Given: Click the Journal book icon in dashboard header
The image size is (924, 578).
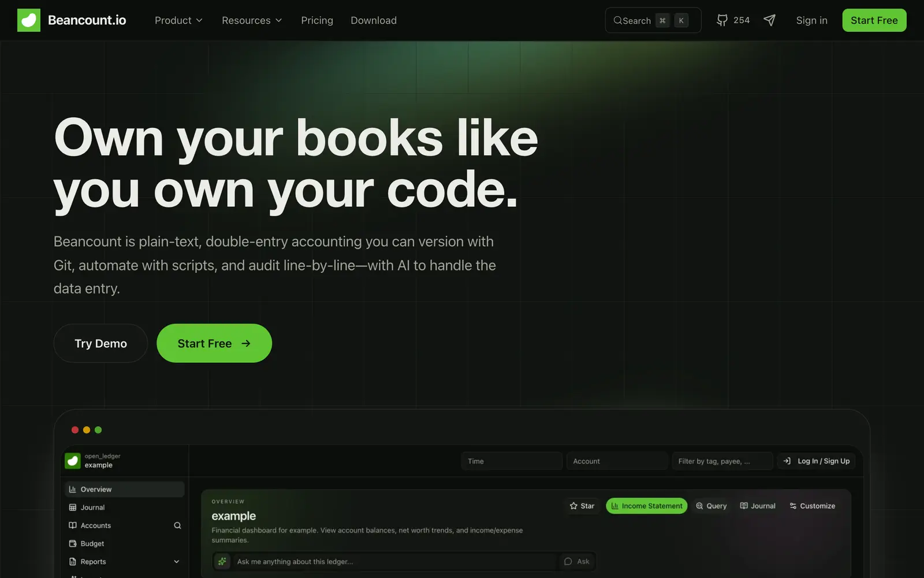Looking at the screenshot, I should coord(744,506).
